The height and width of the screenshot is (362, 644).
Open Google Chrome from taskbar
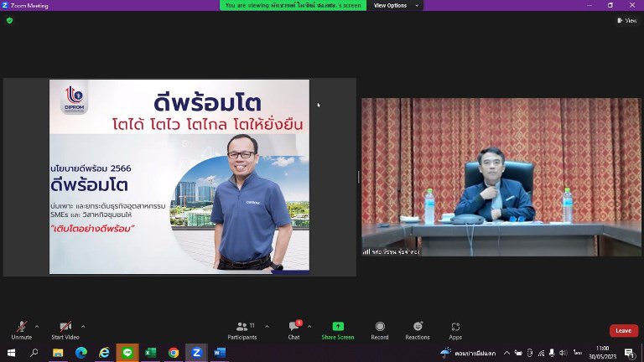pyautogui.click(x=174, y=353)
